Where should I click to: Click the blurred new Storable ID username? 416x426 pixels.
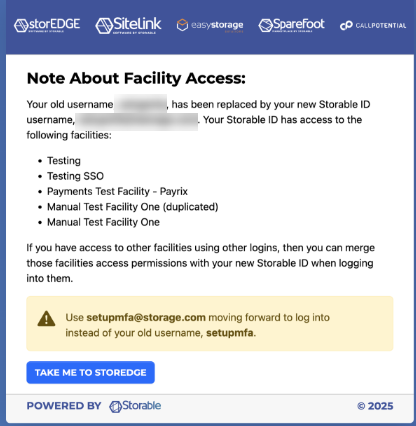coord(137,121)
